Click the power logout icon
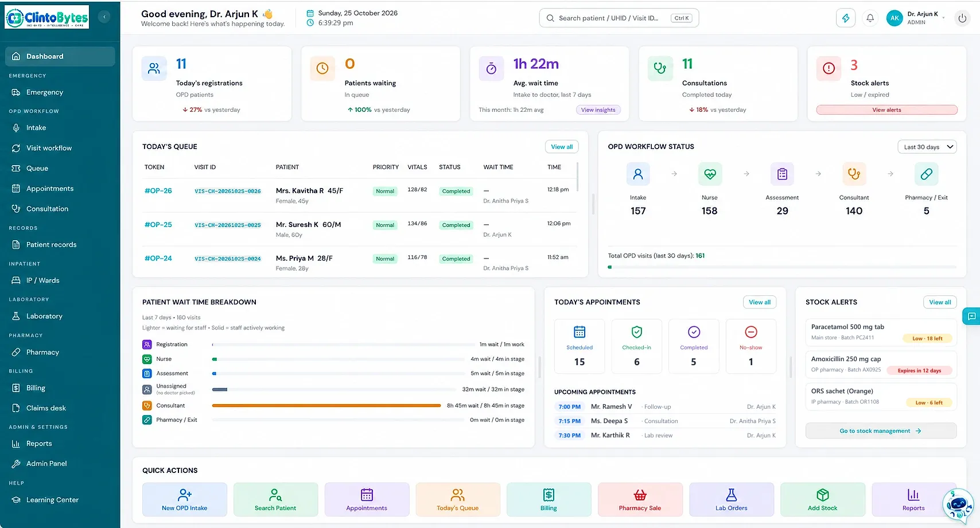 coord(962,18)
